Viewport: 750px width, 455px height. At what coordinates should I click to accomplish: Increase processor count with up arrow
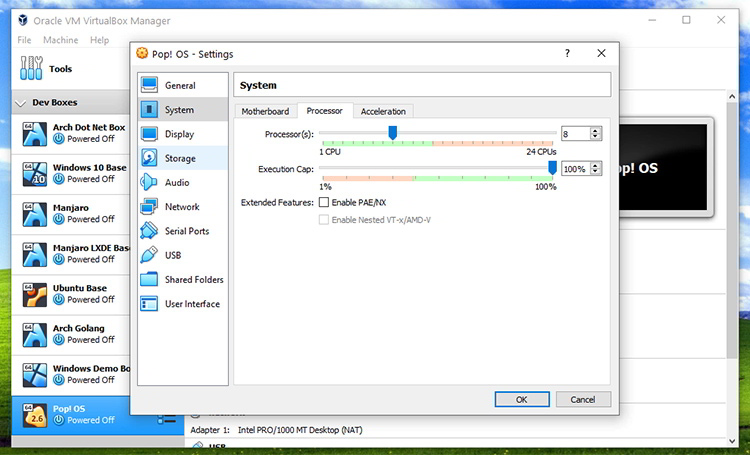[595, 131]
